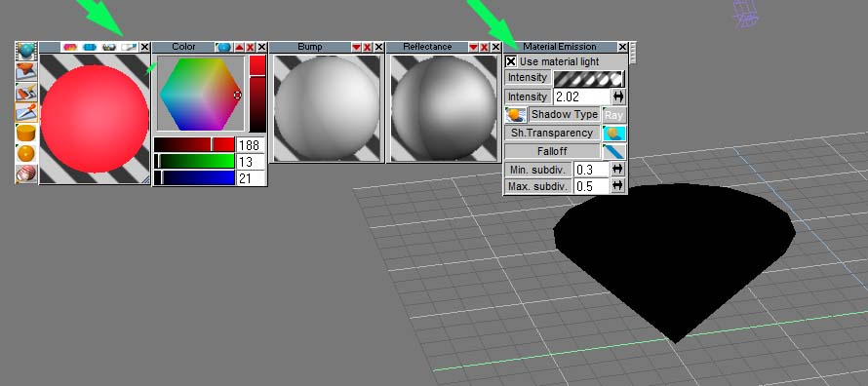The image size is (868, 386).
Task: Click the Intensity 2.02 input field
Action: (x=581, y=96)
